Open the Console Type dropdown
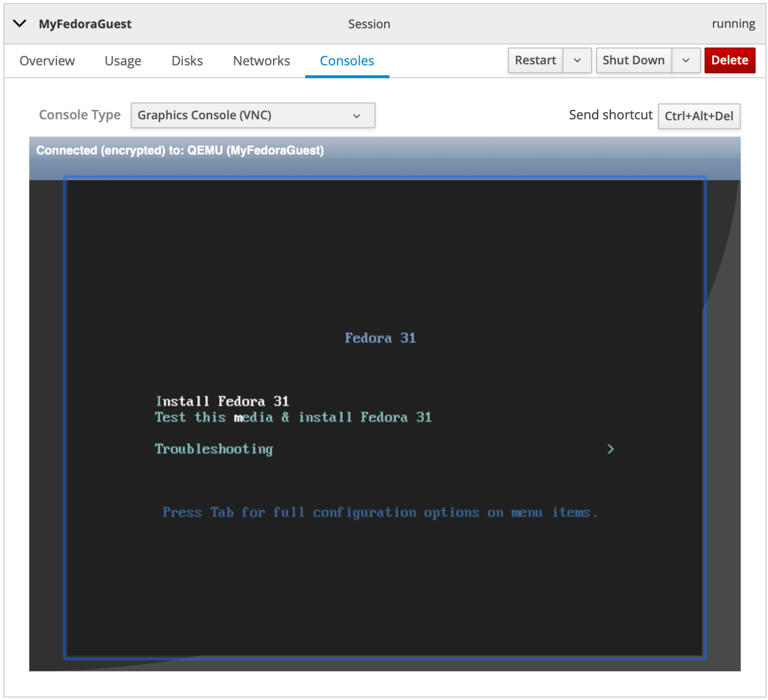Screen dimensions: 768x700 point(252,115)
